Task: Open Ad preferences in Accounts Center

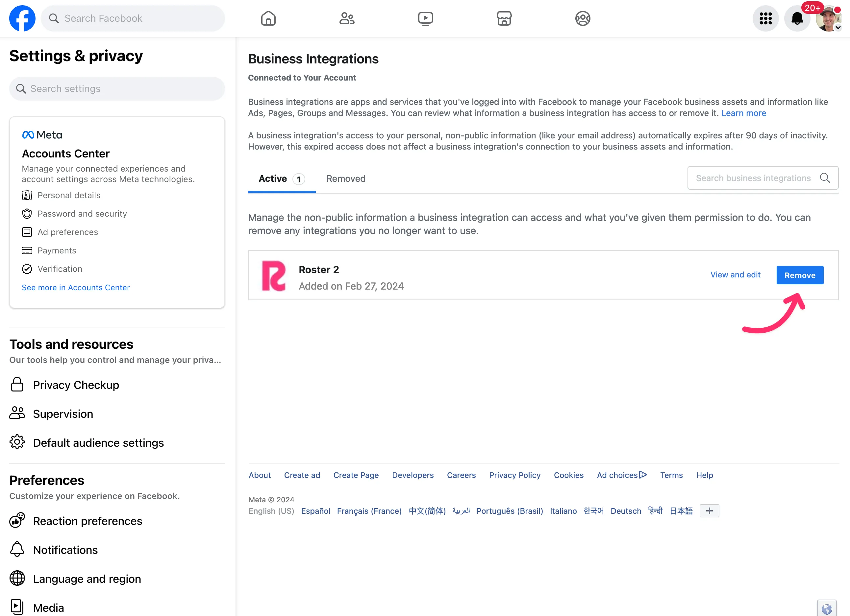Action: pyautogui.click(x=60, y=232)
